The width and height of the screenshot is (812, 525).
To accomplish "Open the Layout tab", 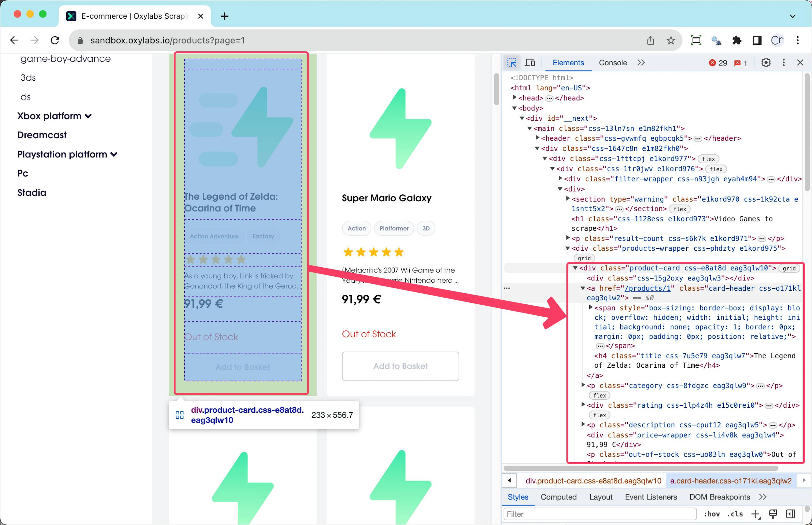I will pos(601,497).
